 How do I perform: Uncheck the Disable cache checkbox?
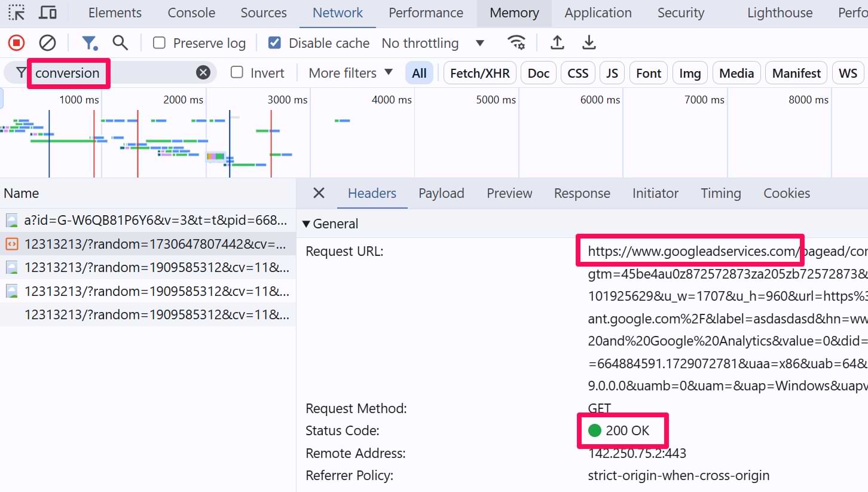click(x=274, y=43)
